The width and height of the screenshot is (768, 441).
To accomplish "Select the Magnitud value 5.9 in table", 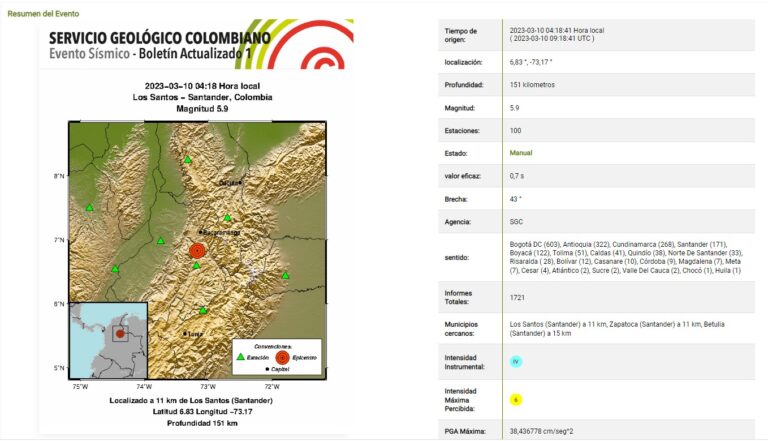I will tap(514, 108).
